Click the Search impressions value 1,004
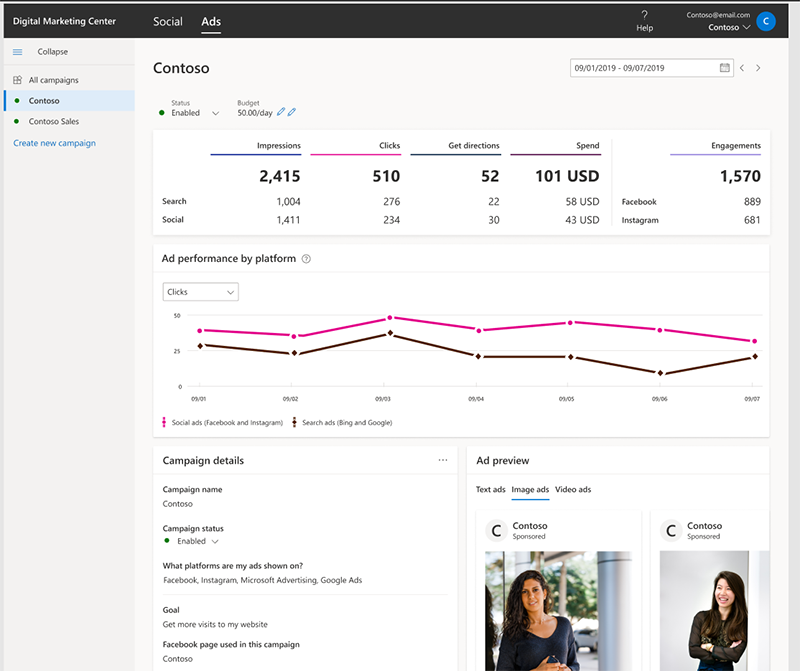The image size is (800, 671). pyautogui.click(x=288, y=202)
